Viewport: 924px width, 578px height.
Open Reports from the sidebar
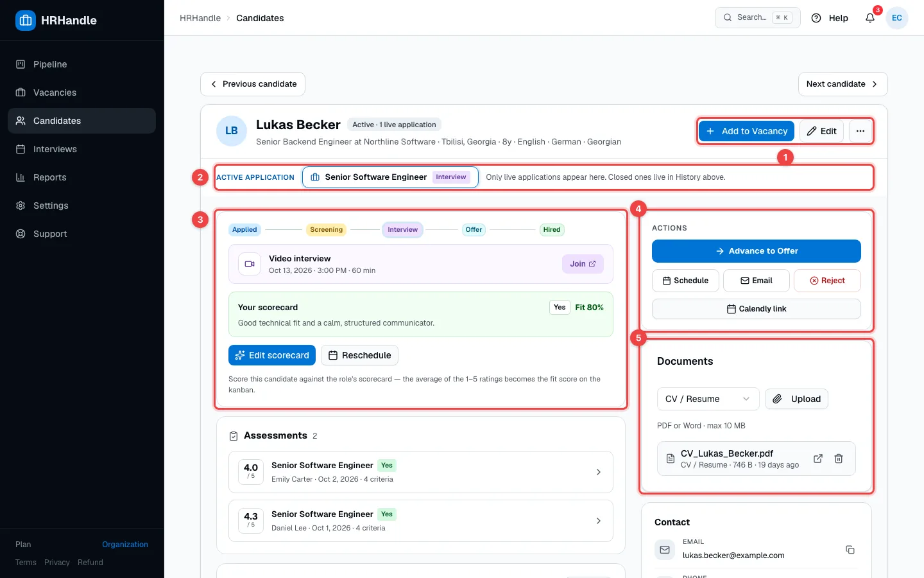pyautogui.click(x=81, y=177)
